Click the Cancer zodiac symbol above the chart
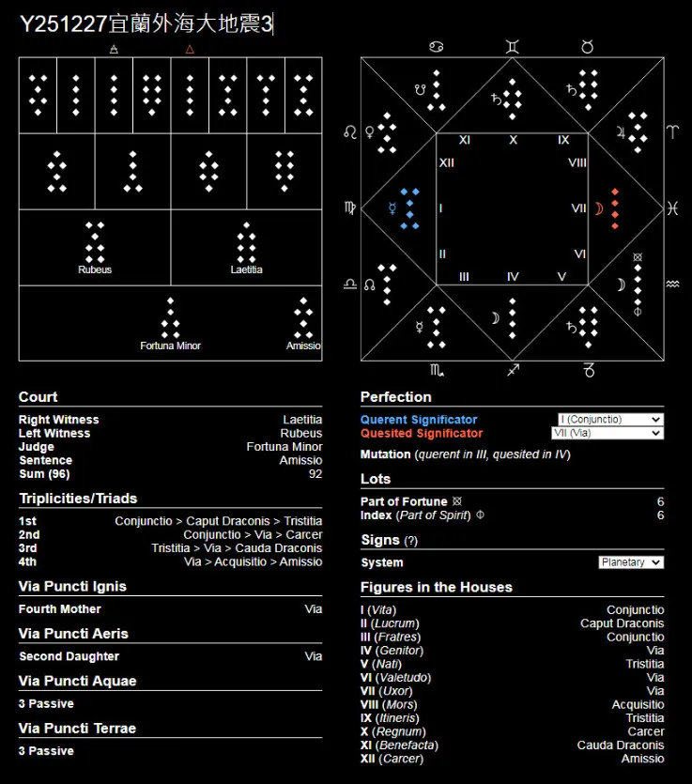The image size is (692, 784). point(437,47)
